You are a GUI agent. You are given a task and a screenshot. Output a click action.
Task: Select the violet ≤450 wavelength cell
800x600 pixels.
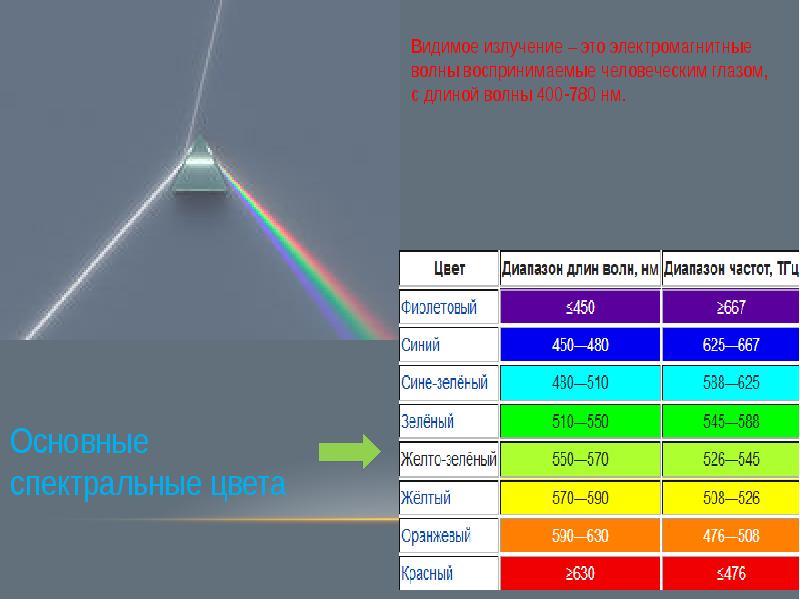(x=580, y=307)
